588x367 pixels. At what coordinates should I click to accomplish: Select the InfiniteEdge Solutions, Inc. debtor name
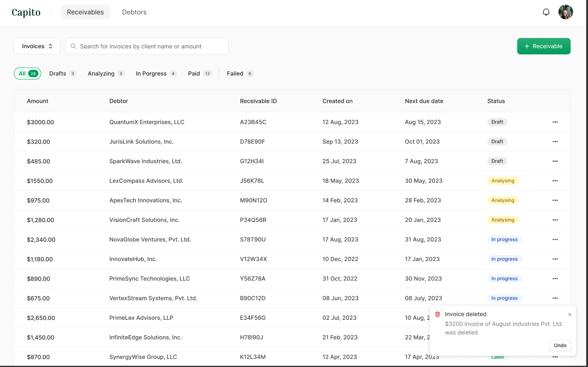[145, 338]
